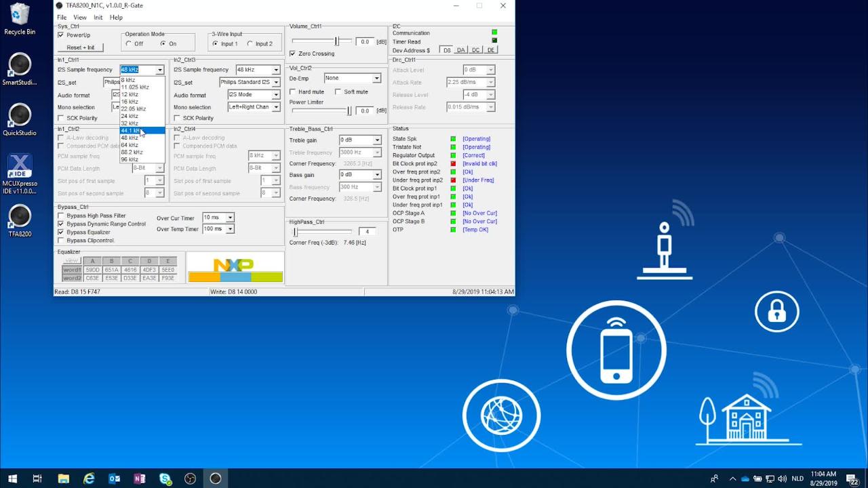Image resolution: width=868 pixels, height=488 pixels.
Task: Open the QuickStudio desktop icon
Action: (x=20, y=116)
